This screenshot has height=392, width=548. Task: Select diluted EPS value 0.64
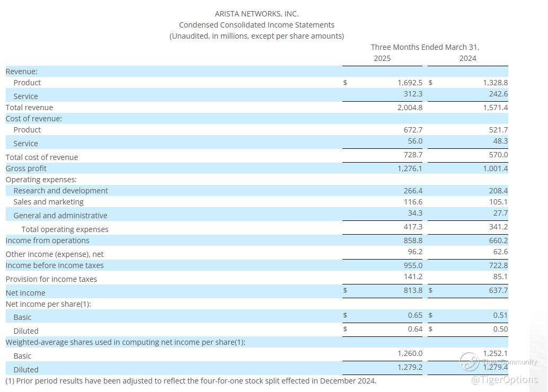point(415,329)
